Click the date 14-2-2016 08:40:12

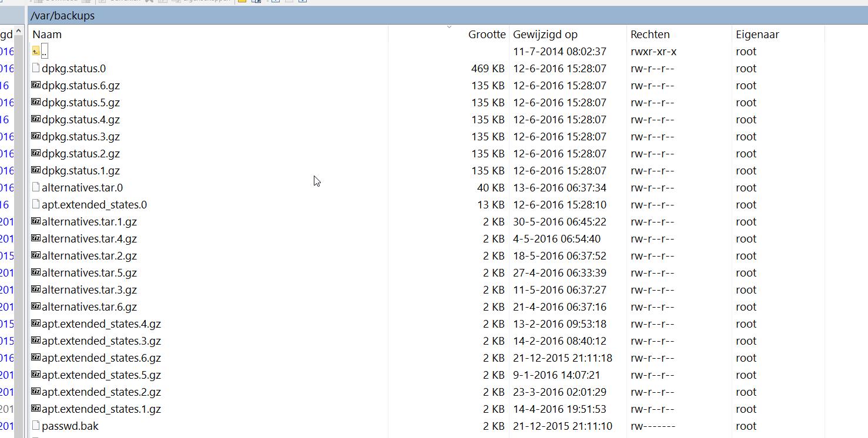pyautogui.click(x=559, y=341)
